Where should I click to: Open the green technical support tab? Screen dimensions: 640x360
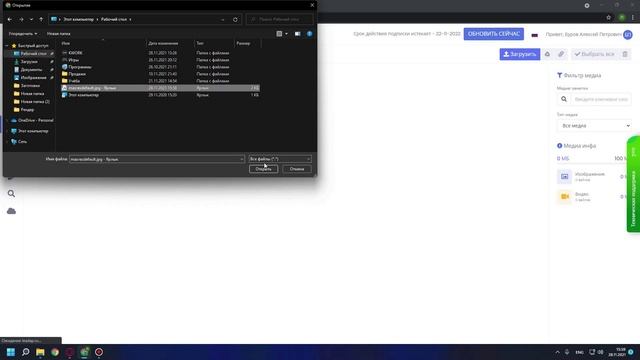(633, 184)
